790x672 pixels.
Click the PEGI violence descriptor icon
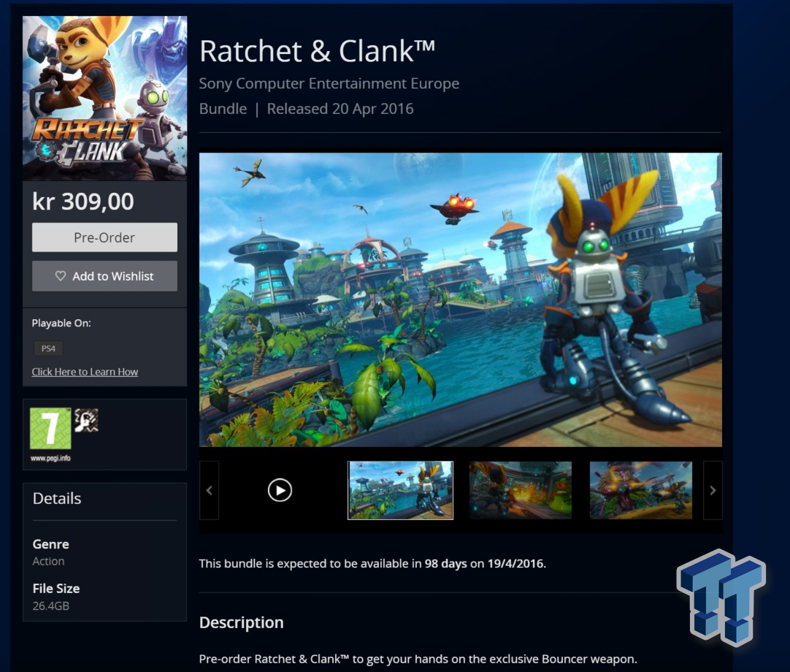pyautogui.click(x=86, y=421)
